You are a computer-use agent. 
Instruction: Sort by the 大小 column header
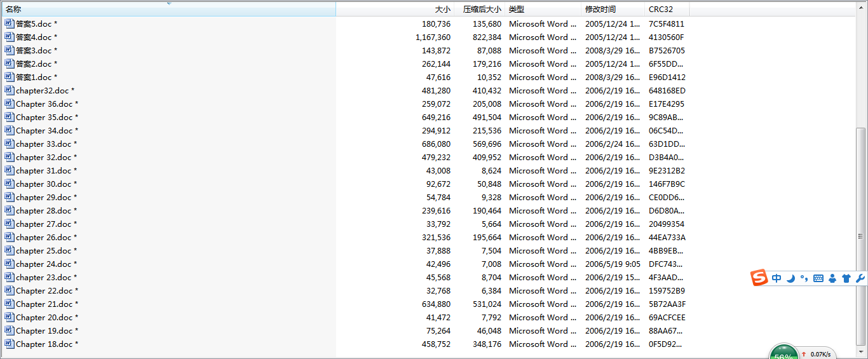click(x=394, y=10)
